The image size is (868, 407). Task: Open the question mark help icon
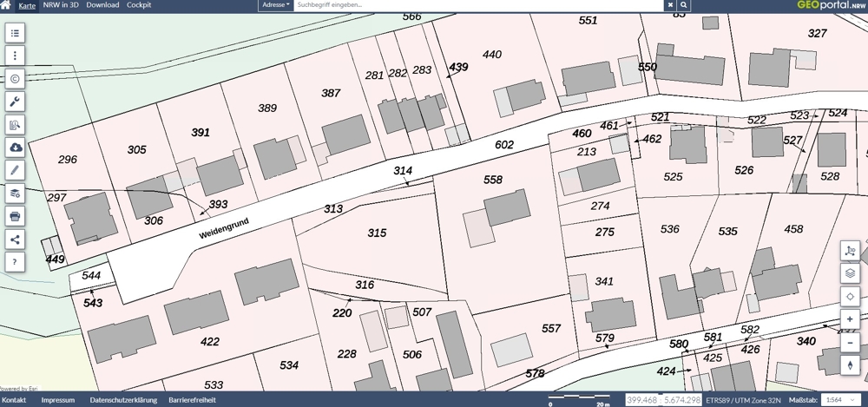15,262
